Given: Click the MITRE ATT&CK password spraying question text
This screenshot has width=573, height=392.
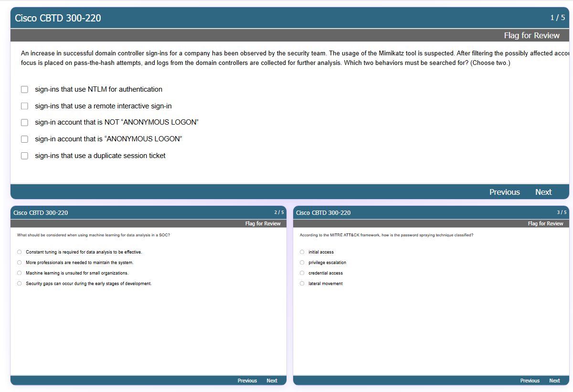Looking at the screenshot, I should [386, 235].
